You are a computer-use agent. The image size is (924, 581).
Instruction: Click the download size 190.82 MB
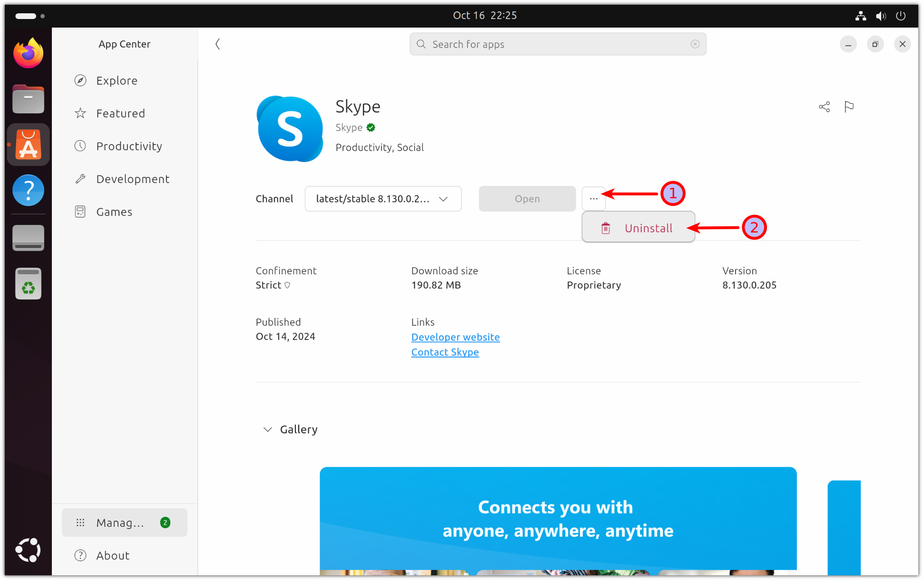point(436,285)
